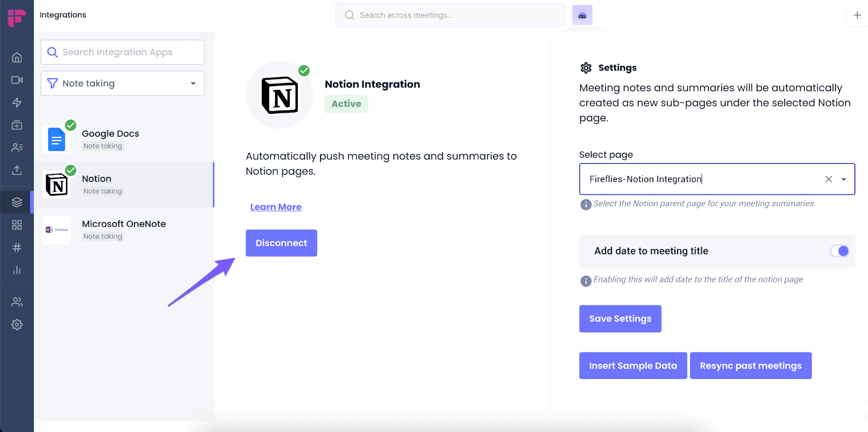Viewport: 868px width, 432px height.
Task: Open the Soundbites sidebar icon below the bolt
Action: click(x=17, y=125)
